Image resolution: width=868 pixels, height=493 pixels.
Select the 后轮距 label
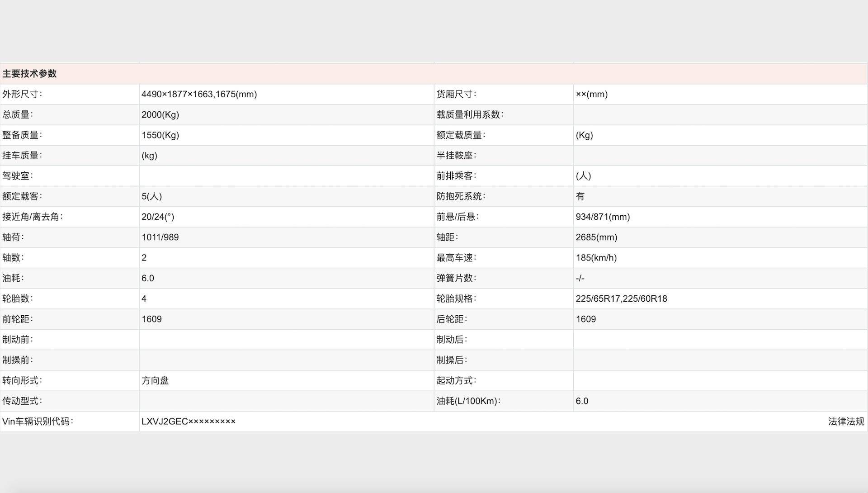(x=452, y=319)
